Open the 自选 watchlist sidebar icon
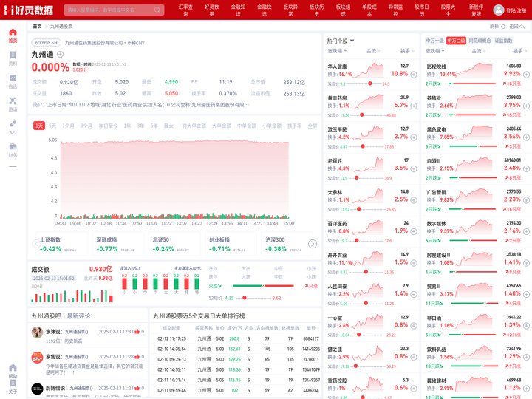The height and width of the screenshot is (399, 532). pyautogui.click(x=13, y=78)
